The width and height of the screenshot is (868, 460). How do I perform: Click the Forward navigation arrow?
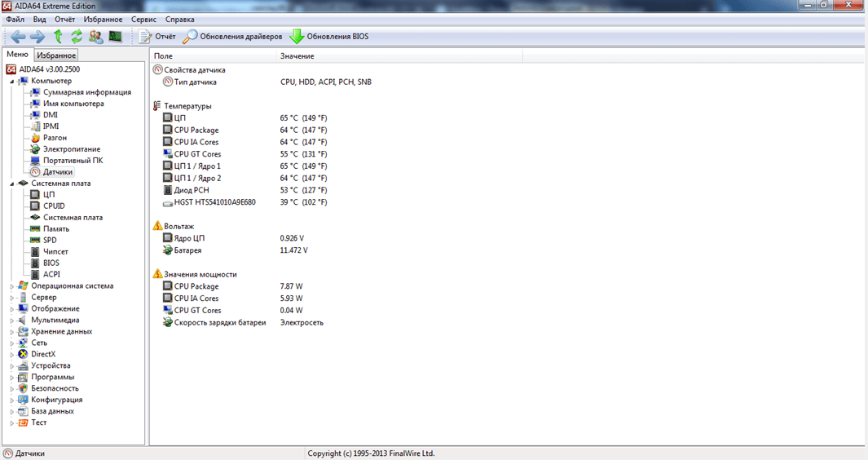(x=37, y=37)
